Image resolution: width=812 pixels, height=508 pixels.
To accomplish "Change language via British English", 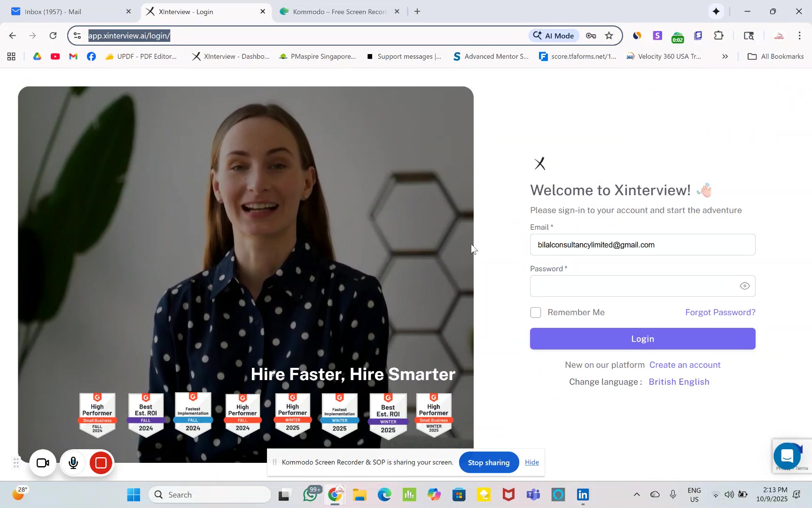I will (x=679, y=381).
